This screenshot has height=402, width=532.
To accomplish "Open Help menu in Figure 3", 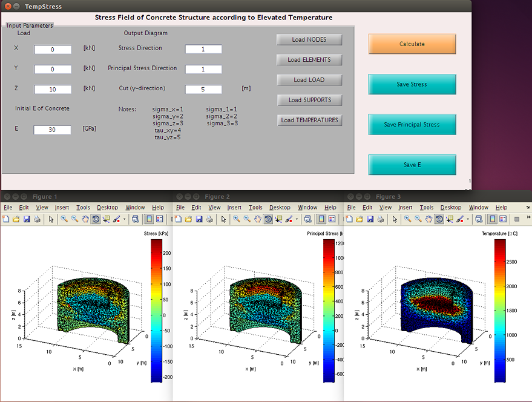I will click(x=501, y=208).
